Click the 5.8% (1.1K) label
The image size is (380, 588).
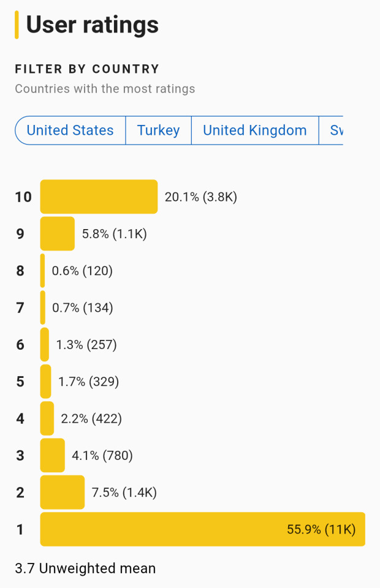(115, 233)
